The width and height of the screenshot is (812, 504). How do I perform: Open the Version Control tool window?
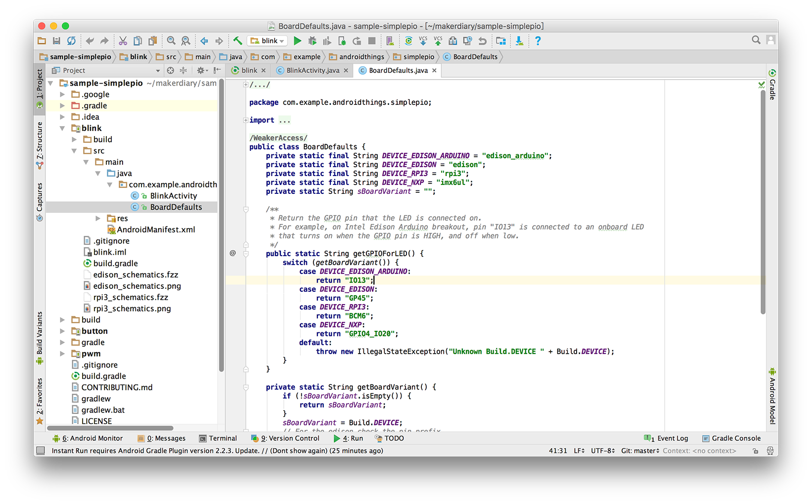[285, 438]
